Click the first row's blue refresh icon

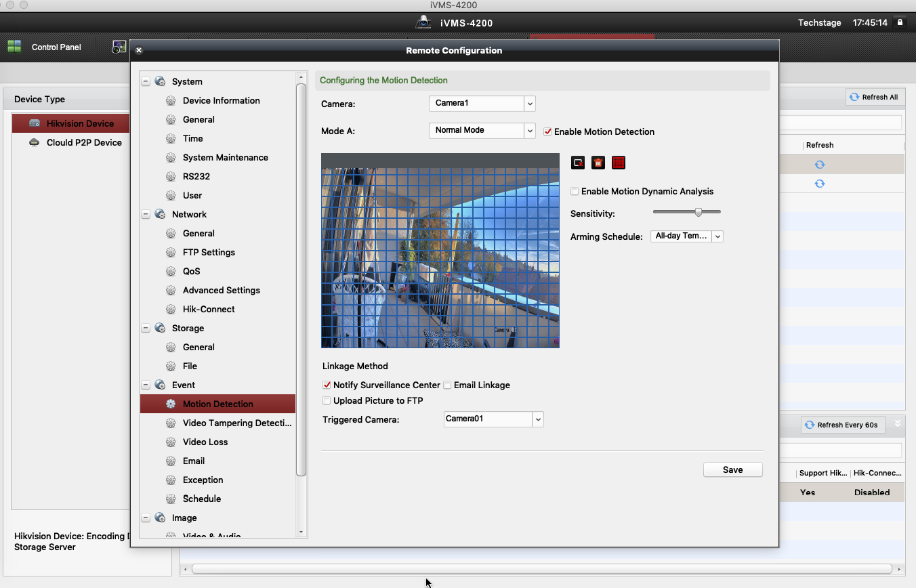(820, 165)
